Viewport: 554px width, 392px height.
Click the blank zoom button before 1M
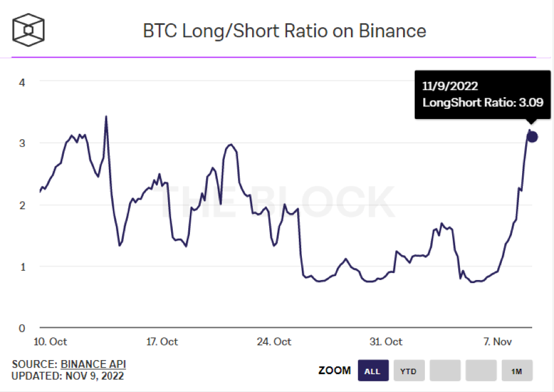pyautogui.click(x=481, y=371)
